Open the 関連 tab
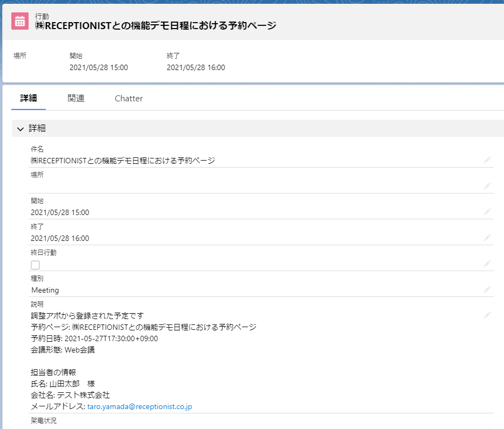Image resolution: width=504 pixels, height=429 pixels. (x=76, y=99)
